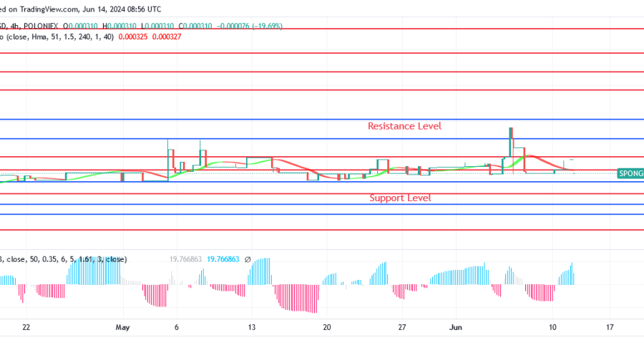Click the Support Level text annotation
Viewport: 644px width, 358px height.
(x=400, y=198)
